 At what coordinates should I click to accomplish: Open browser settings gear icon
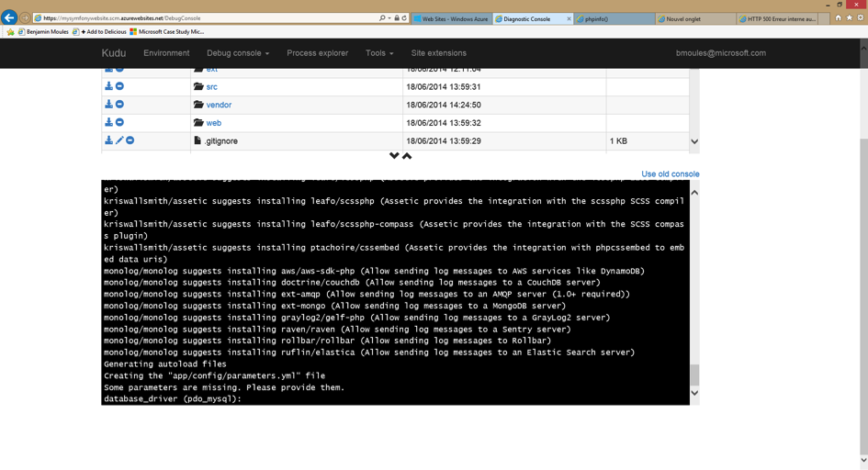point(861,17)
